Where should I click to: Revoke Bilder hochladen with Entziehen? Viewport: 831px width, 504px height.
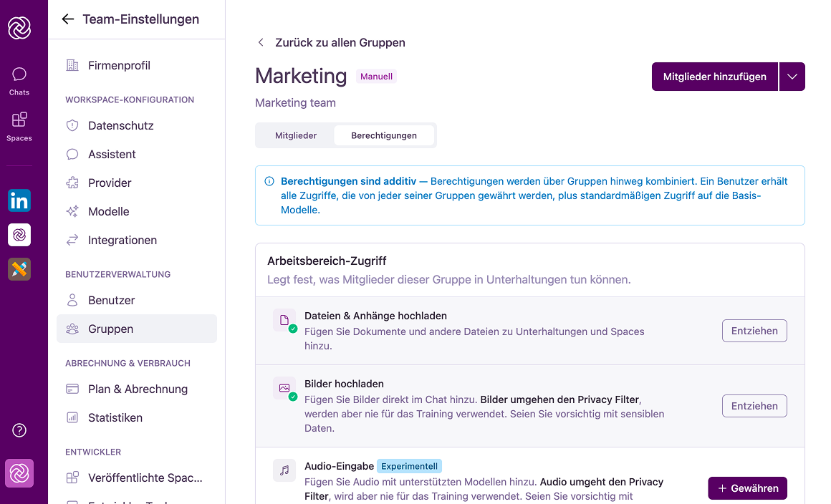[754, 406]
